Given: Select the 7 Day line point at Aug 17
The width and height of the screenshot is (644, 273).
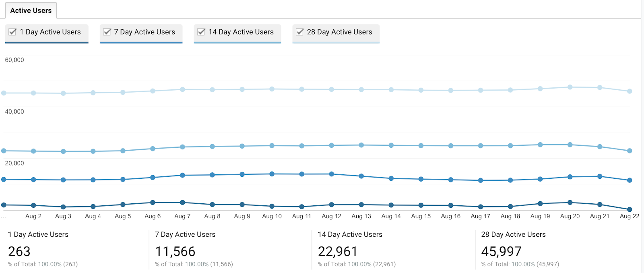Looking at the screenshot, I should pyautogui.click(x=481, y=180).
